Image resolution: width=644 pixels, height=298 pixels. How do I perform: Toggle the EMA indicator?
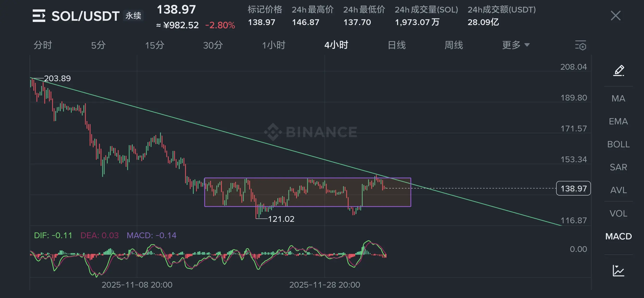618,122
